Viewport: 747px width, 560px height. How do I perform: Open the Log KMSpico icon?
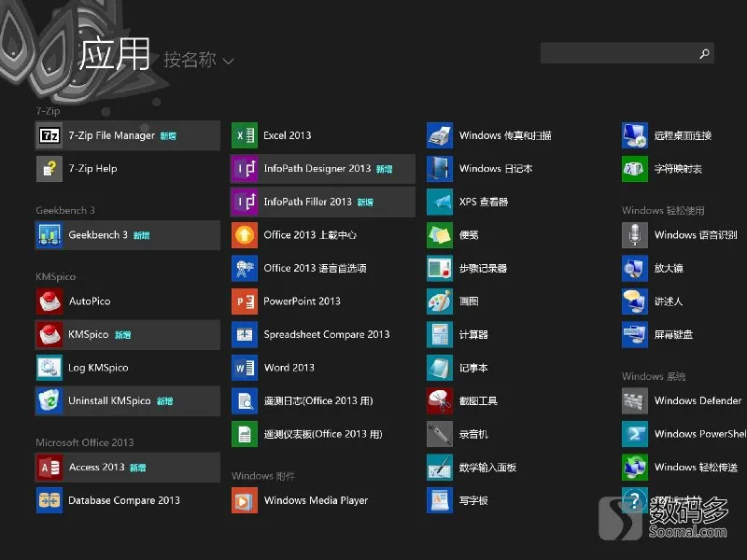point(49,368)
